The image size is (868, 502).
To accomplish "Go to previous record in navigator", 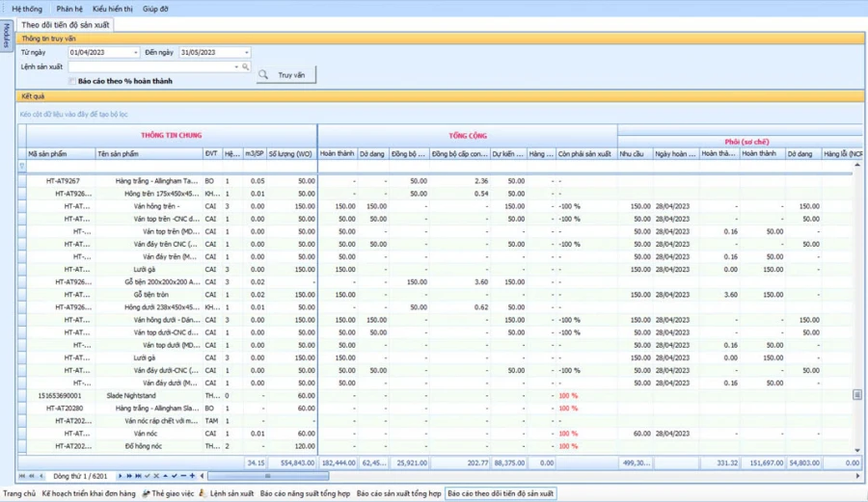I will click(41, 475).
